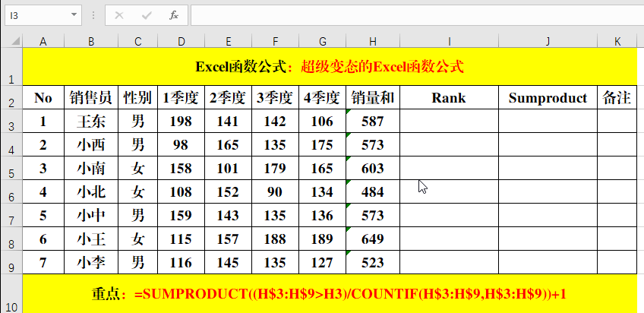
Task: Select the empty Rank cell in 王东's row
Action: click(x=450, y=121)
